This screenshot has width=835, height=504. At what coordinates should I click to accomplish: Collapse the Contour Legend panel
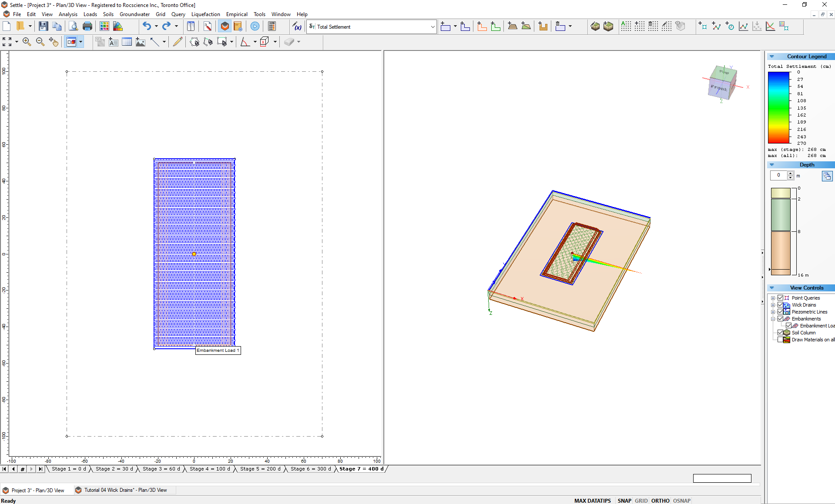coord(772,57)
